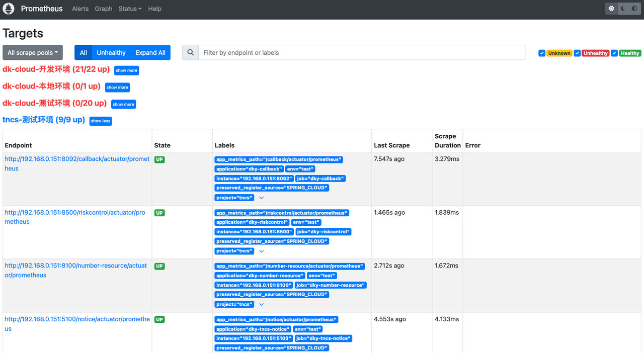Uncheck the Unknown state checkbox
The height and width of the screenshot is (353, 644).
click(x=542, y=53)
